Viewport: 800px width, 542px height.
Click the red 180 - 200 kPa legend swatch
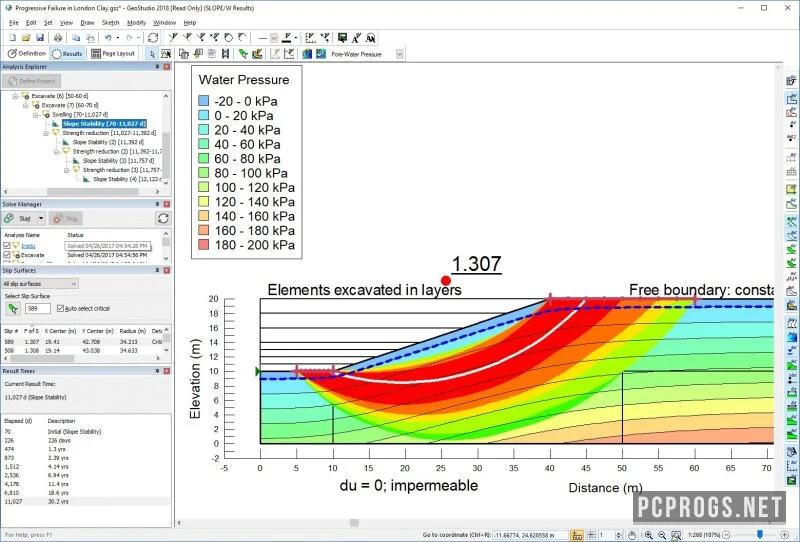[x=204, y=245]
